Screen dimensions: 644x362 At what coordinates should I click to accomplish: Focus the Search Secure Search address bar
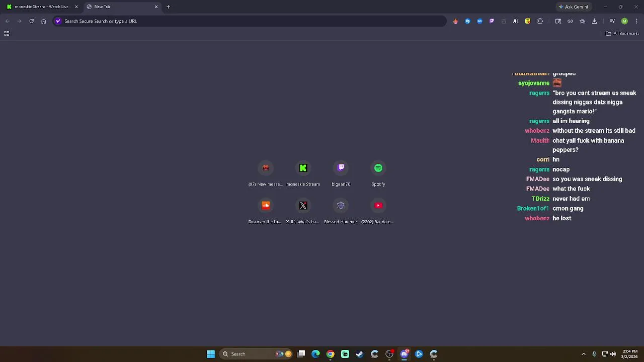250,21
